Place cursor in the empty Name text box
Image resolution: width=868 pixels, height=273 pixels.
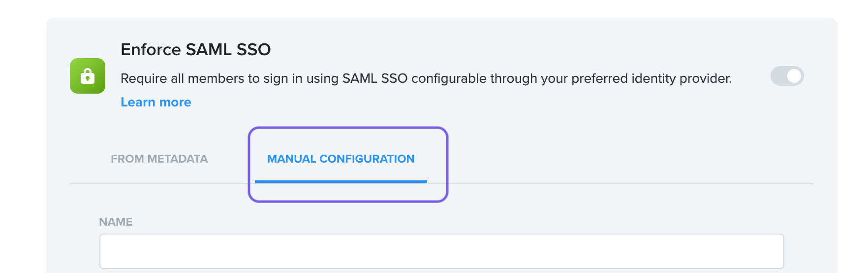click(x=441, y=251)
